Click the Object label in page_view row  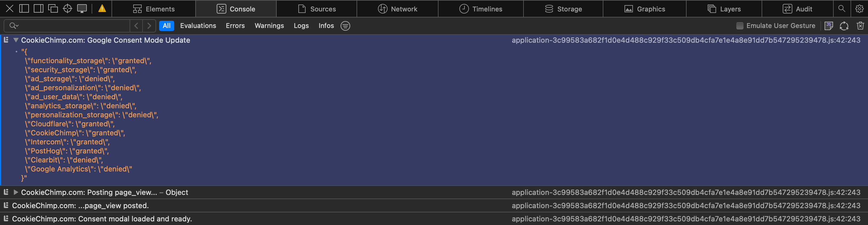click(x=177, y=193)
